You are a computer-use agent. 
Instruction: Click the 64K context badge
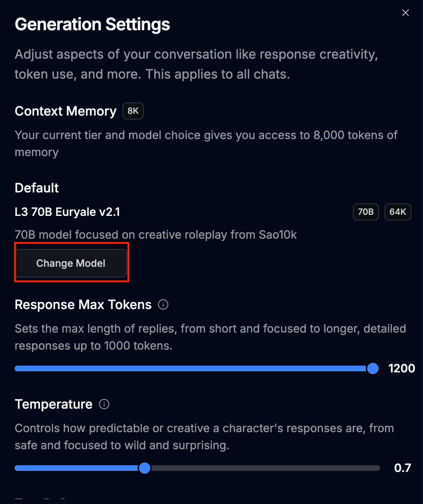tap(398, 212)
